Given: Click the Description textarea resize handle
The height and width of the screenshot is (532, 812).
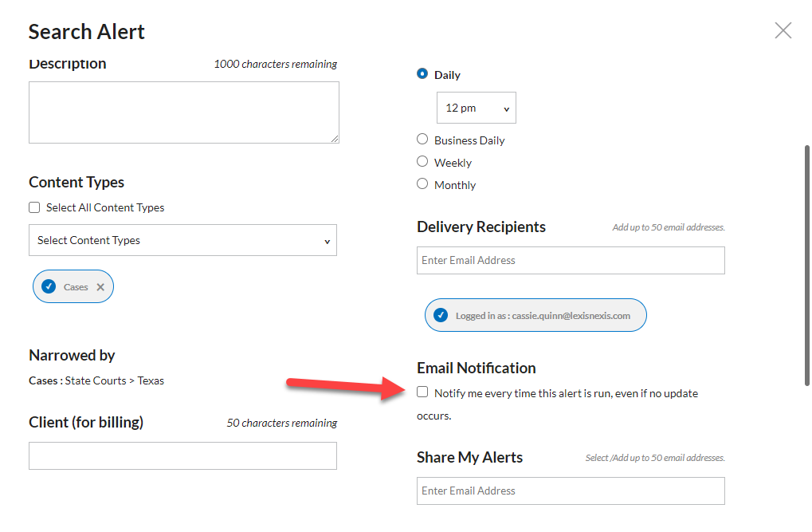Looking at the screenshot, I should [335, 139].
